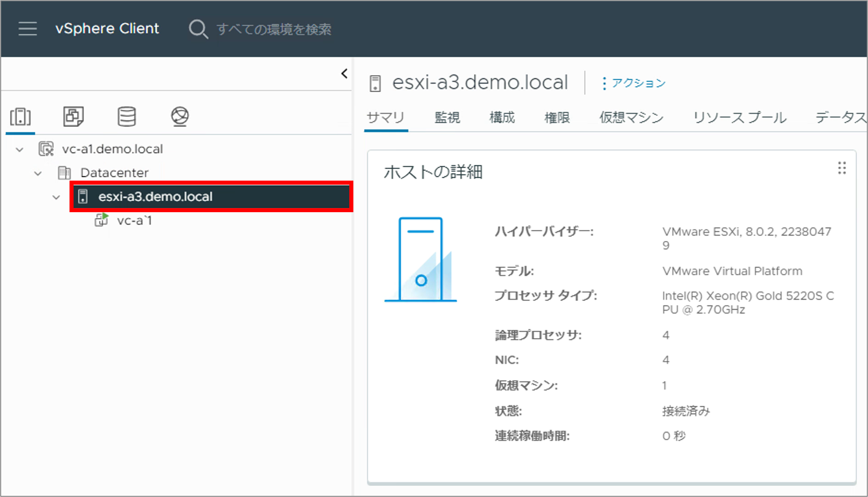868x497 pixels.
Task: Click the search magnifier icon
Action: tap(198, 29)
